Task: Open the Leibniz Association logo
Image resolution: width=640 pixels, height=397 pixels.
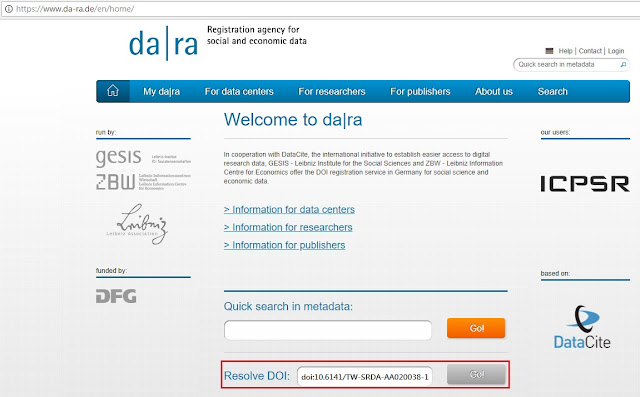Action: click(x=138, y=224)
